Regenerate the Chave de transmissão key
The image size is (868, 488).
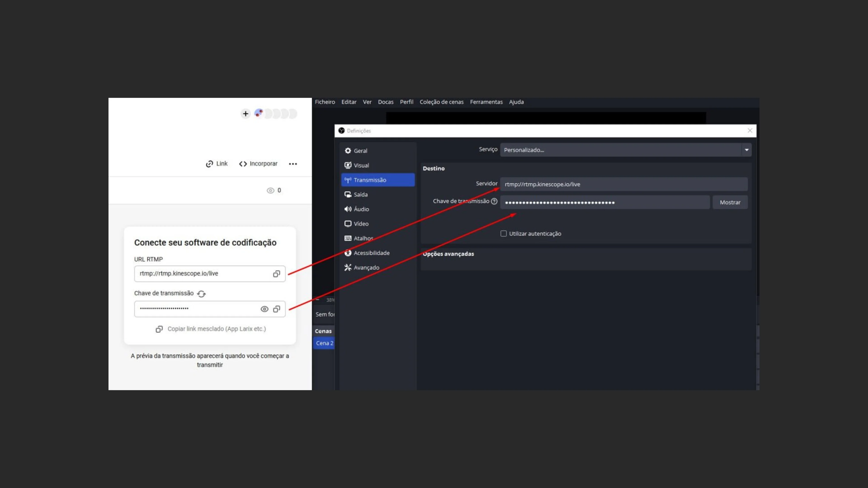[x=201, y=294]
